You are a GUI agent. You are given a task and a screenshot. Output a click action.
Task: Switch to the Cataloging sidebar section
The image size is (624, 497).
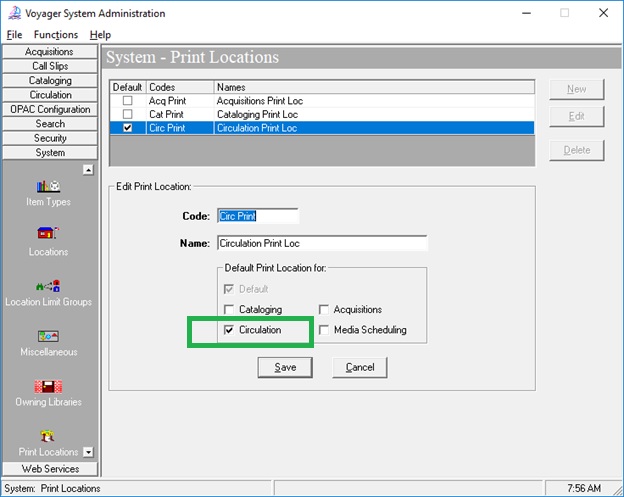[50, 80]
